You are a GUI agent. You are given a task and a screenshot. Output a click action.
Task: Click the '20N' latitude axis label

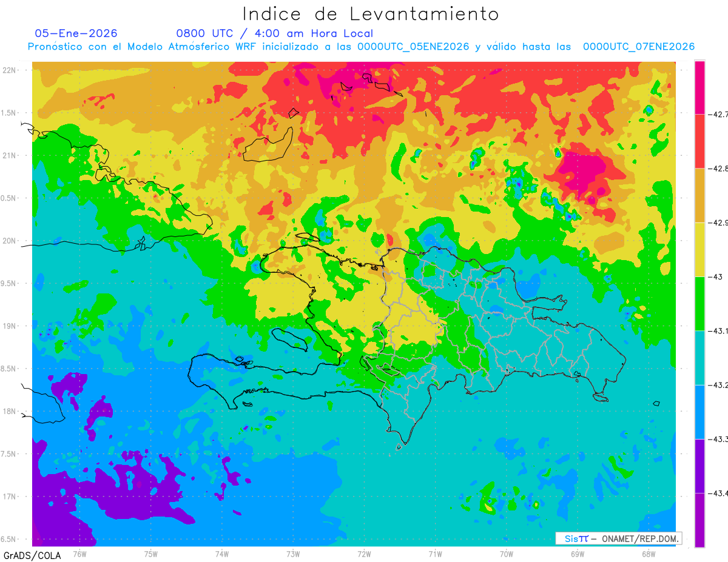coord(10,241)
